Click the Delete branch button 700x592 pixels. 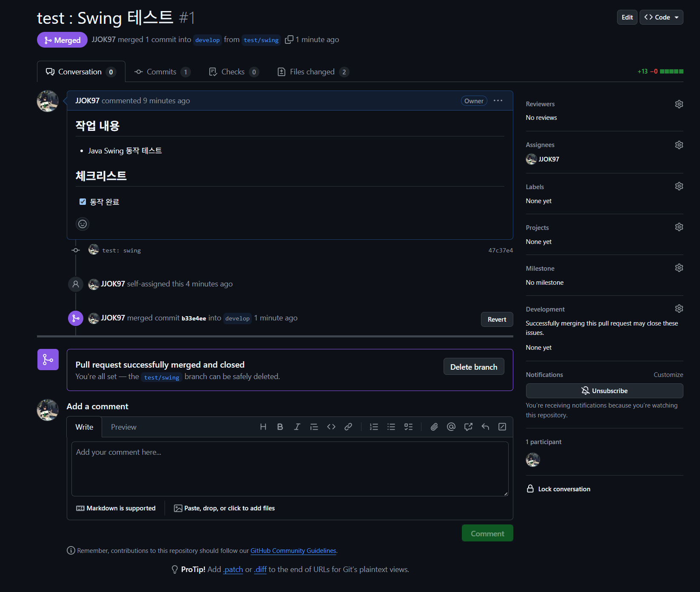(x=474, y=367)
